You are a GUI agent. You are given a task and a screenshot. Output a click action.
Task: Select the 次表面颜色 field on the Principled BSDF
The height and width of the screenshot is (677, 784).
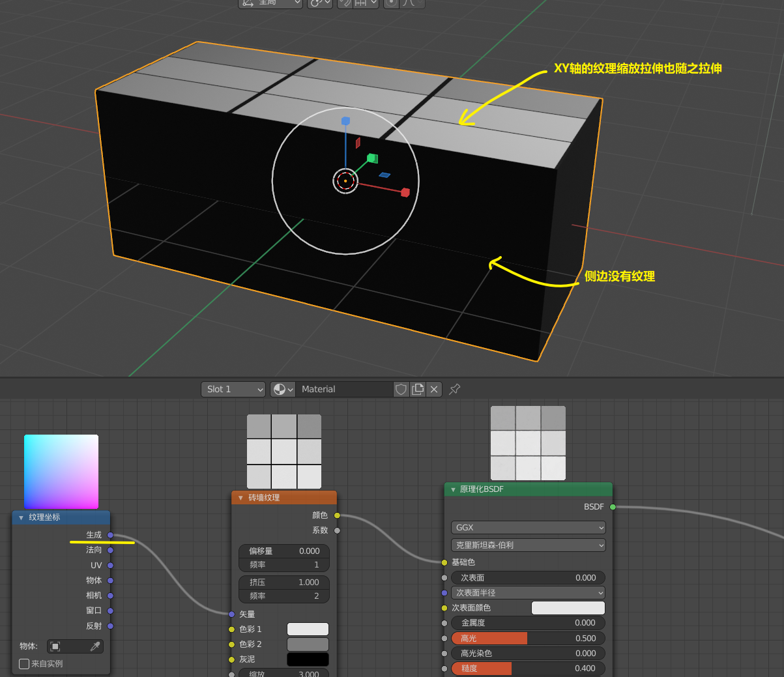tap(568, 607)
